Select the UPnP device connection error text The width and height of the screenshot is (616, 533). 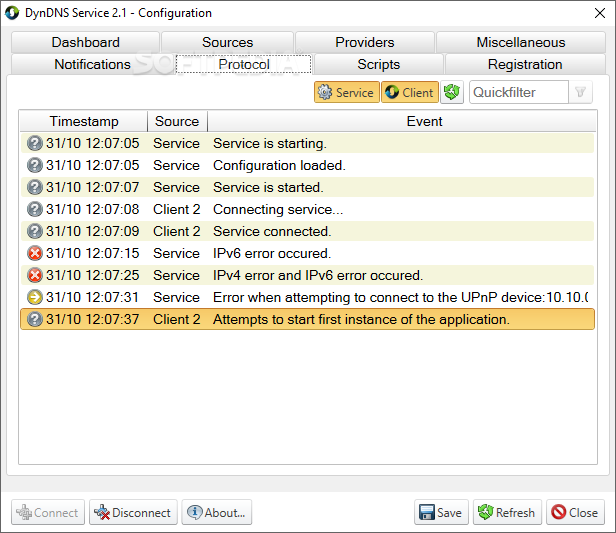click(401, 297)
